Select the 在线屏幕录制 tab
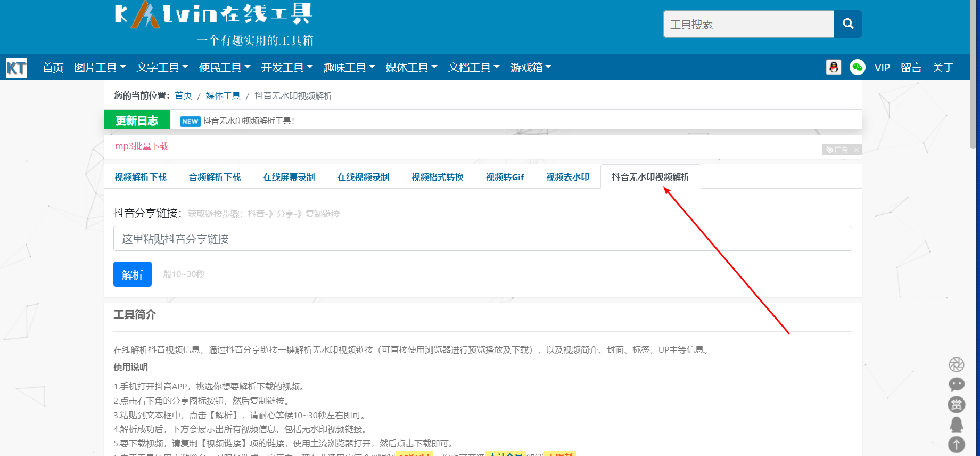 (x=289, y=177)
